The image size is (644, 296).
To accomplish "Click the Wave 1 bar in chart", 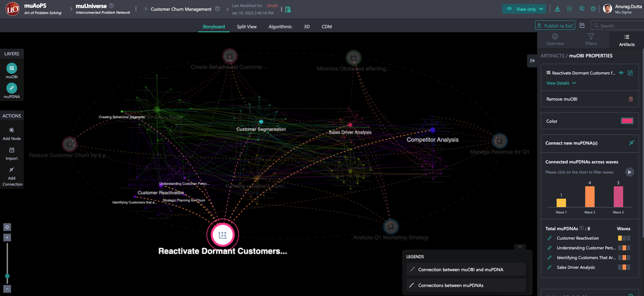I will (561, 203).
